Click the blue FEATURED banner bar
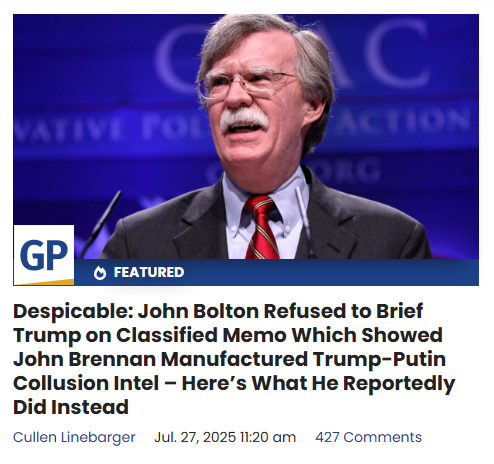This screenshot has height=464, width=494. tap(276, 272)
